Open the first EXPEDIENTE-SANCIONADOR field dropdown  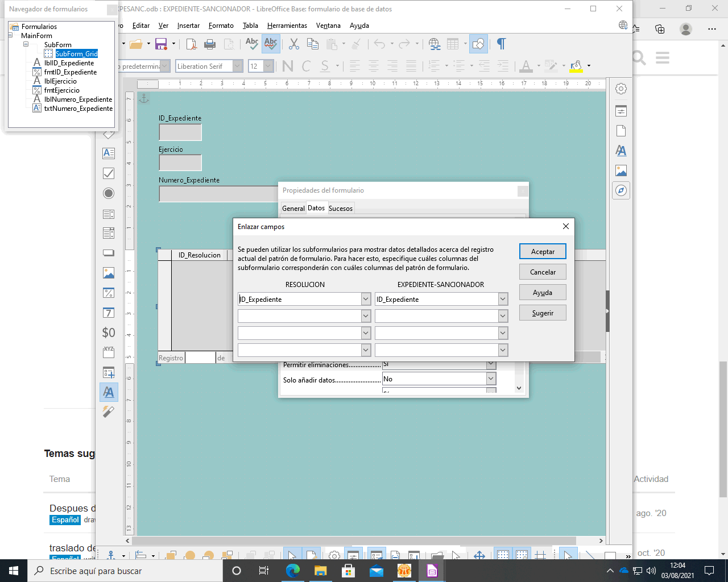point(503,299)
